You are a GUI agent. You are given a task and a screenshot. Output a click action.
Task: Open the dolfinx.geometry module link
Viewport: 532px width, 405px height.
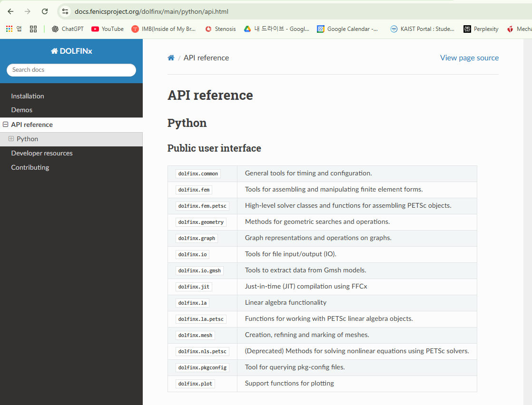coord(201,222)
